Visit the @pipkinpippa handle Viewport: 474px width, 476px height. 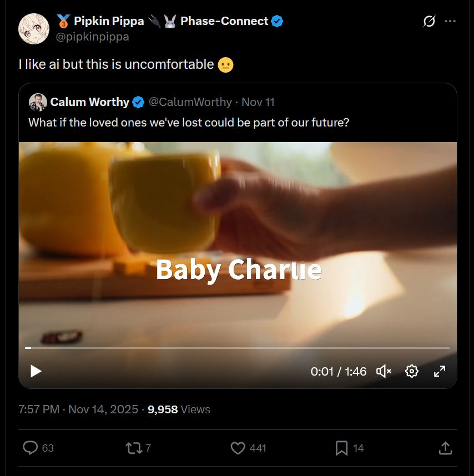92,37
